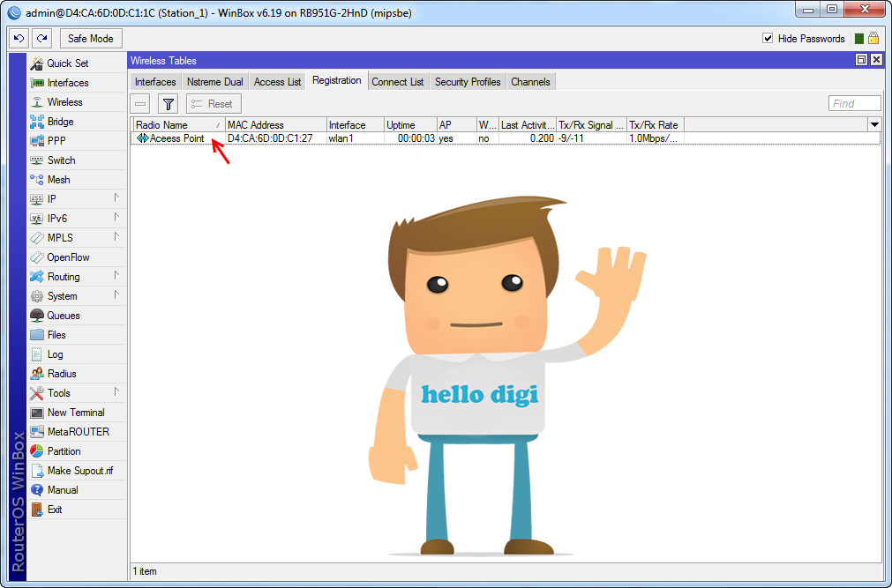Enable Safe Mode
The height and width of the screenshot is (588, 892).
point(91,39)
